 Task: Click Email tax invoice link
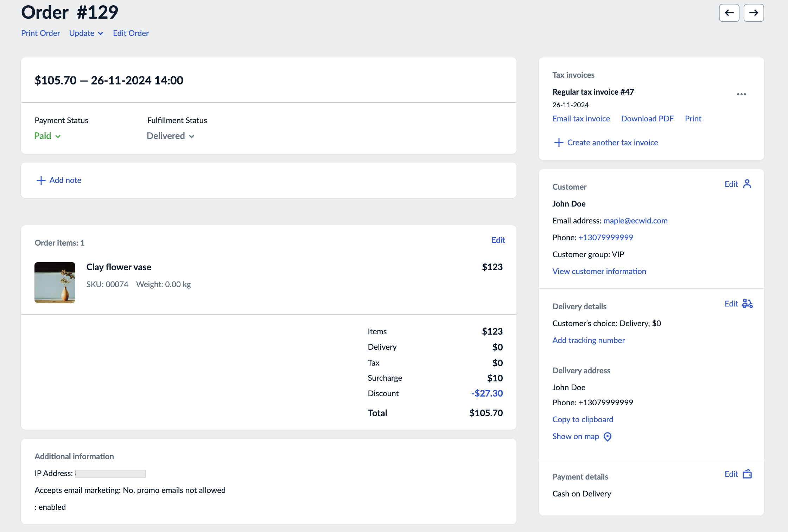pos(581,119)
